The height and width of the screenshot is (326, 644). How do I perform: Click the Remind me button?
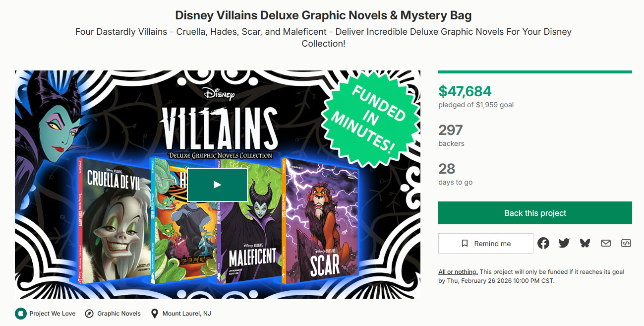(486, 243)
